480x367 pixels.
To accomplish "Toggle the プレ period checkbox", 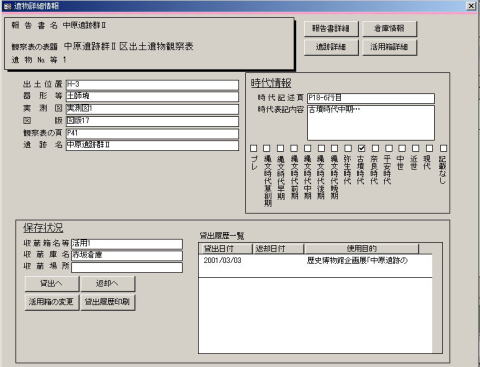I will (254, 148).
